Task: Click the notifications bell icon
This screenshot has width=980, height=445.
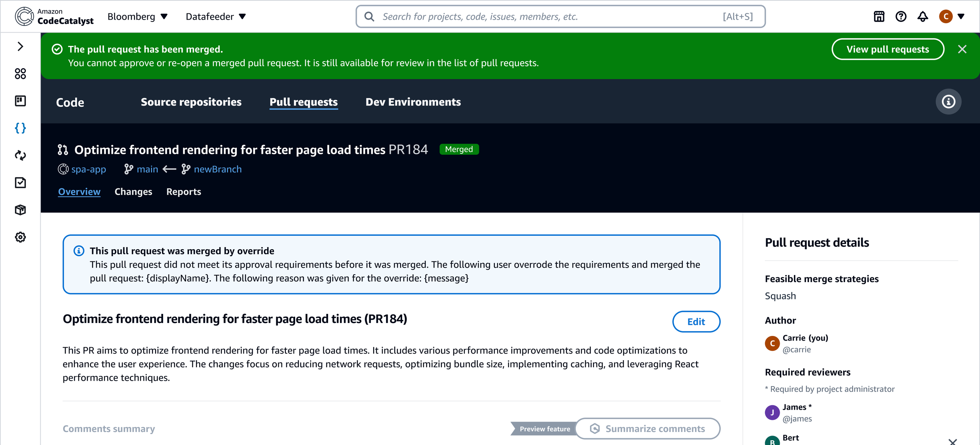Action: point(922,16)
